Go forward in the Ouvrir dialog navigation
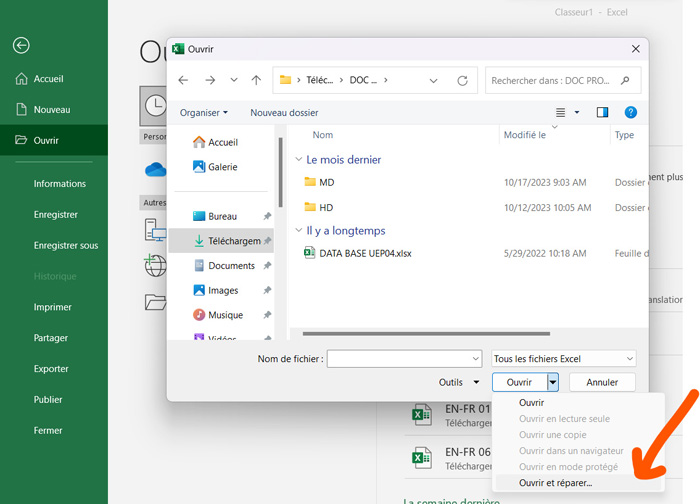Image resolution: width=700 pixels, height=504 pixels. click(x=210, y=80)
